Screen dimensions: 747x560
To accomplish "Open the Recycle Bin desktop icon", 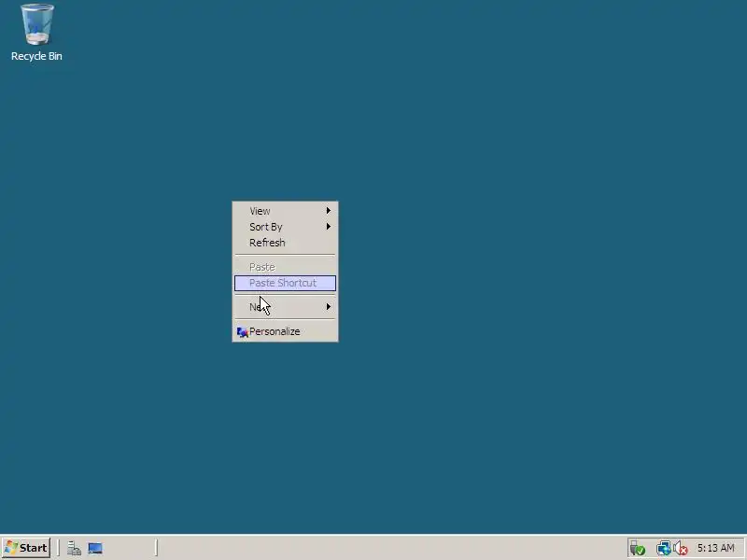I will coord(36,33).
